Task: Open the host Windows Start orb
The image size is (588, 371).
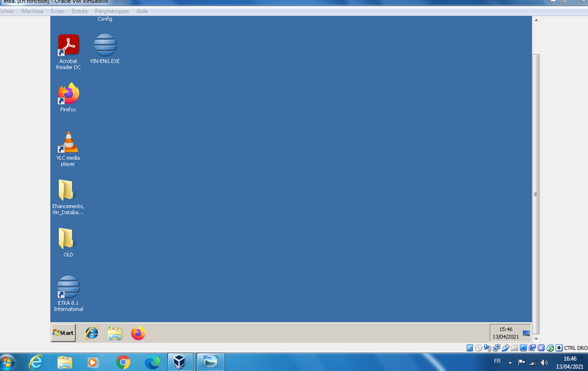Action: point(8,362)
